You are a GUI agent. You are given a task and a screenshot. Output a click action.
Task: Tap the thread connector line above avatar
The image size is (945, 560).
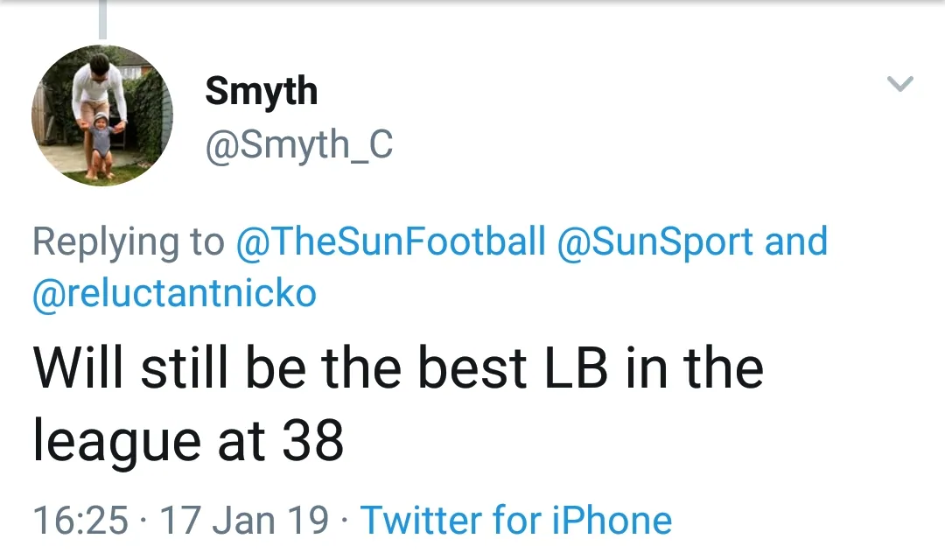tap(102, 19)
